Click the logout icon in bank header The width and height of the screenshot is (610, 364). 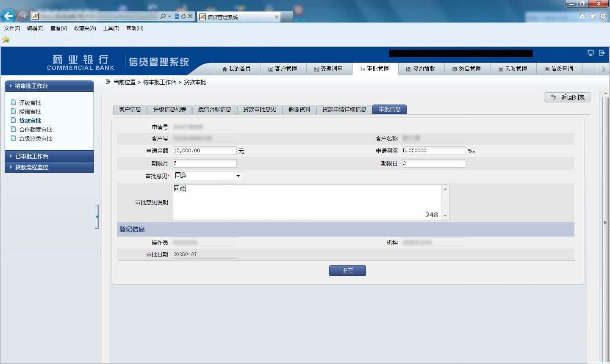coord(602,53)
